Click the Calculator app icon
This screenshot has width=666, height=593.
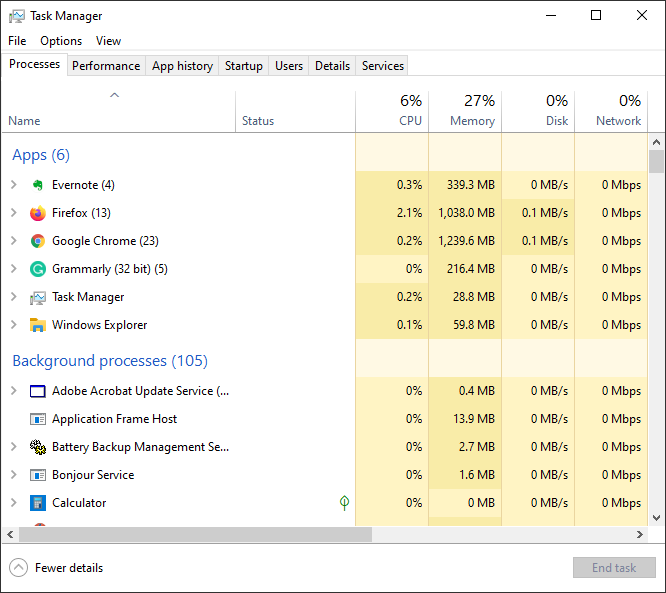click(x=38, y=503)
